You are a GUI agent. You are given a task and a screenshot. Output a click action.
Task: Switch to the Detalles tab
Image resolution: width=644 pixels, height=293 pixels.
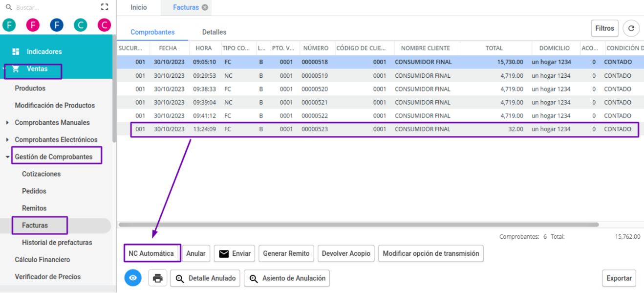[x=214, y=32]
